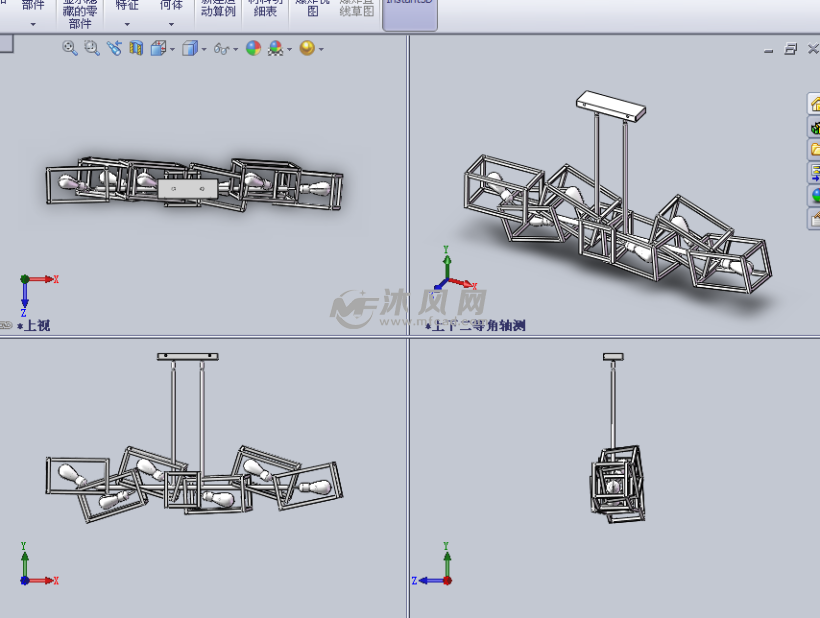The height and width of the screenshot is (618, 820).
Task: Open the Design Library task pane tab
Action: tap(814, 126)
